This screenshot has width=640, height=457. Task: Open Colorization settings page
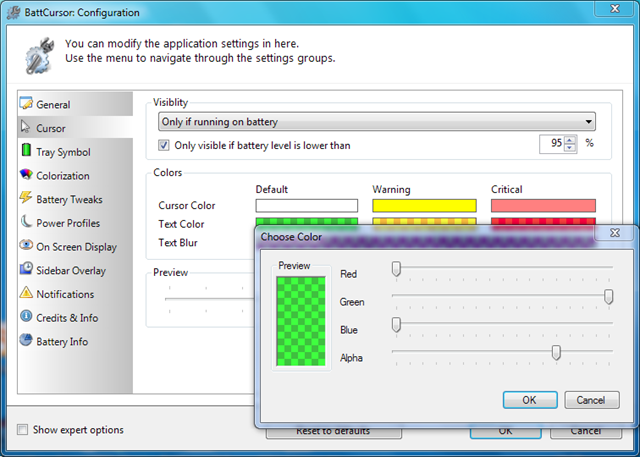click(76, 175)
